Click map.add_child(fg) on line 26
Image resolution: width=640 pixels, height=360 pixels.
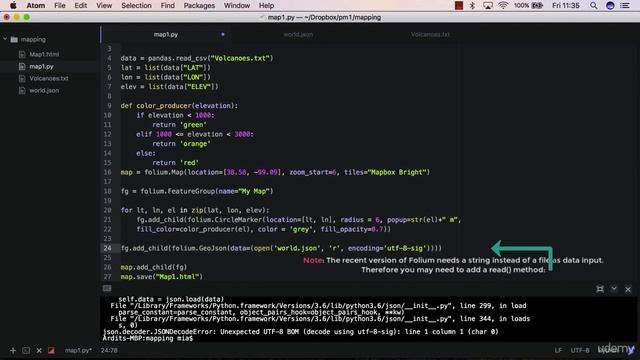[x=153, y=267]
